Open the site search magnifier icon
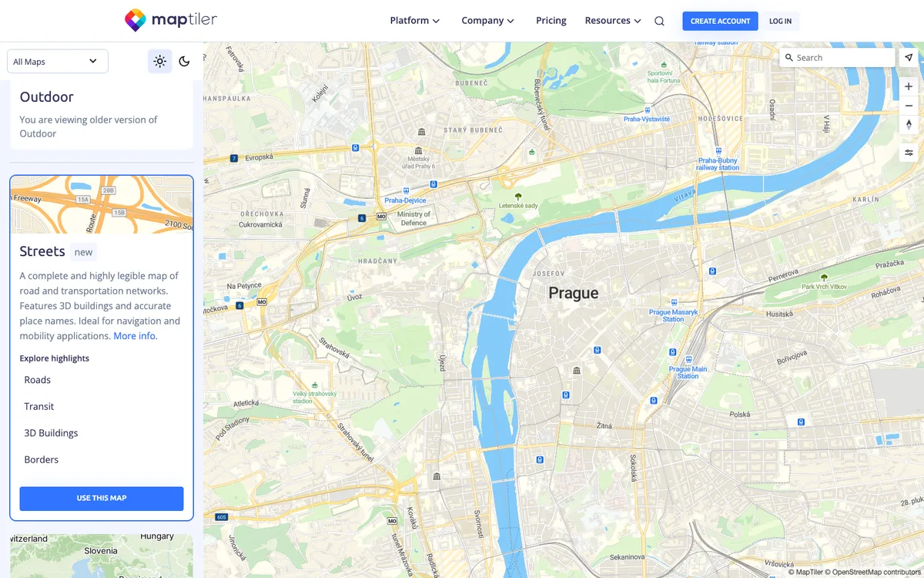 (x=659, y=21)
